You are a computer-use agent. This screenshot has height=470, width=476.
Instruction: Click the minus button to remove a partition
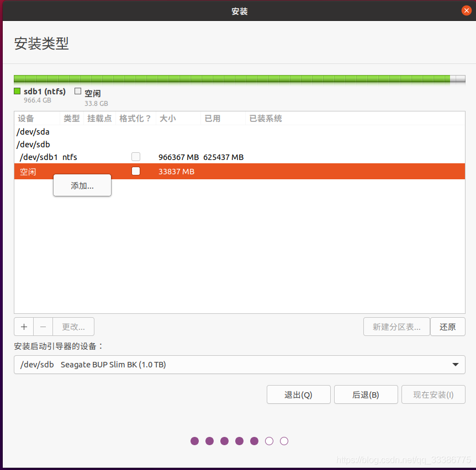[43, 327]
